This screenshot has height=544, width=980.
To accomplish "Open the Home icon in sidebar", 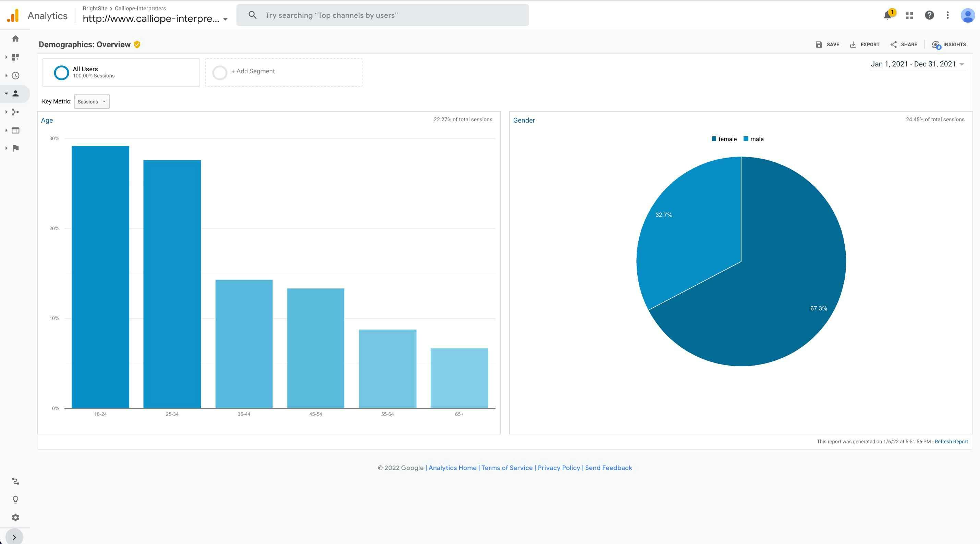I will (x=16, y=38).
